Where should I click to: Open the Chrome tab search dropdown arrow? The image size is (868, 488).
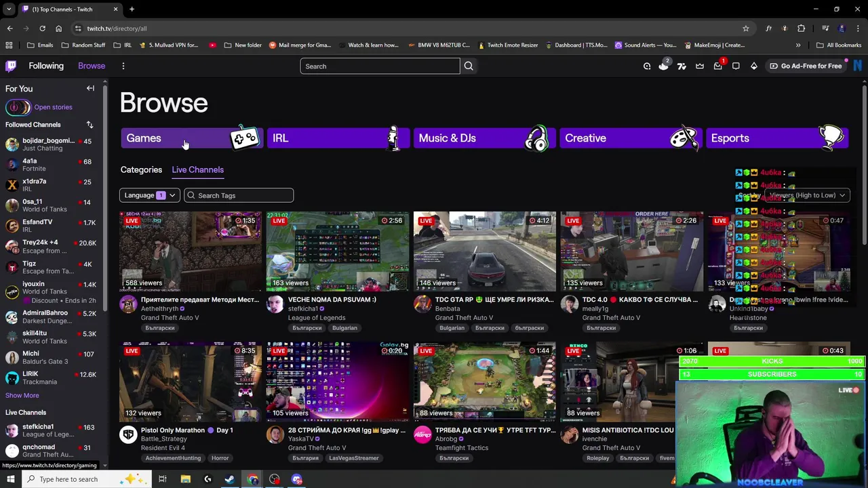pos(9,9)
